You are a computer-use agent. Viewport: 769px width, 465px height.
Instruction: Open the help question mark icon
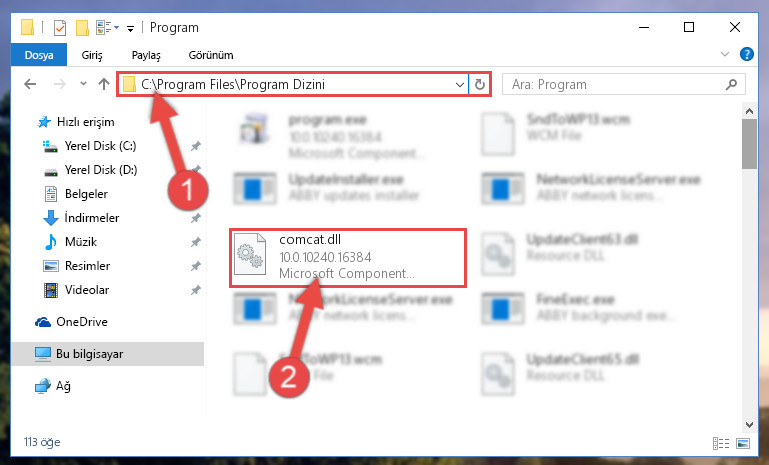[x=746, y=54]
